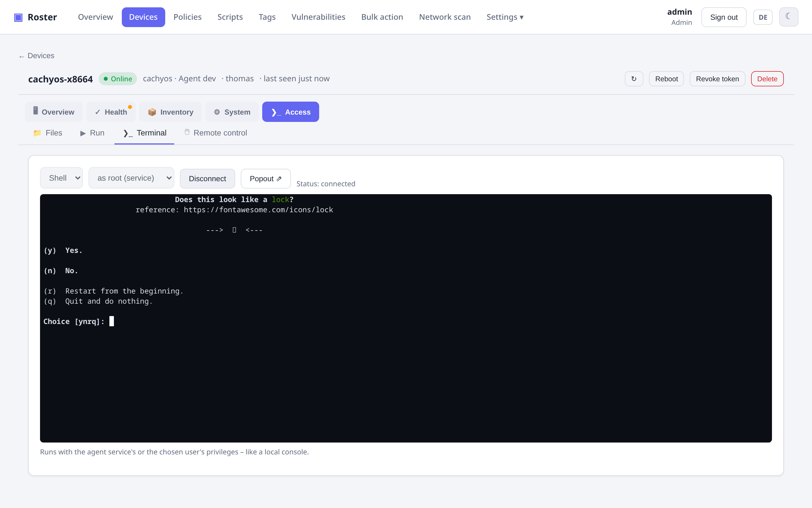Switch to the device Overview tab
Viewport: 812px width, 508px height.
(54, 112)
